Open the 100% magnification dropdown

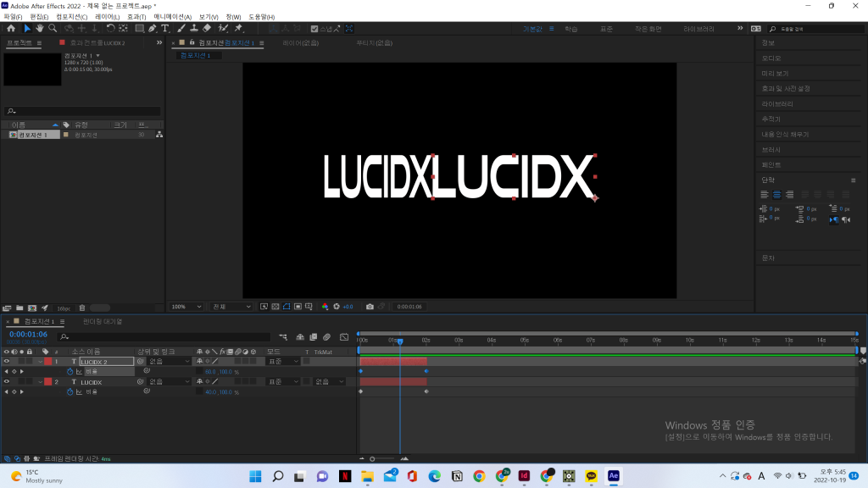(x=186, y=307)
